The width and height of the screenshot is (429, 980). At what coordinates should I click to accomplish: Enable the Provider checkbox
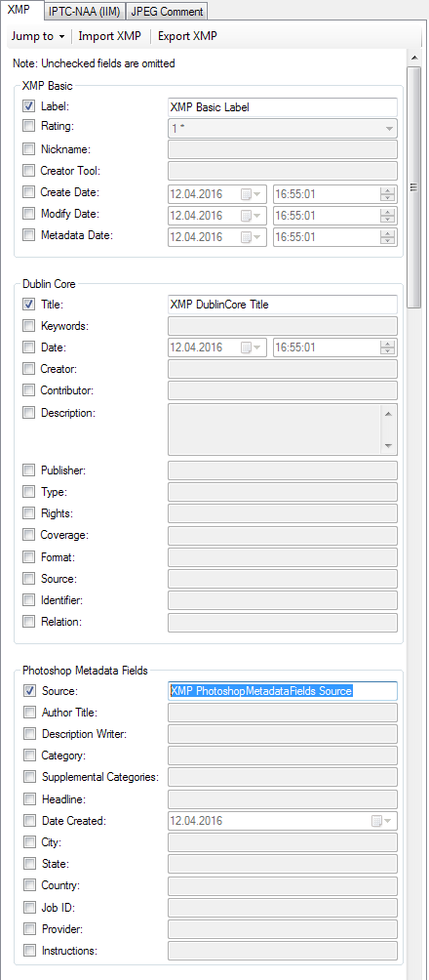click(29, 928)
